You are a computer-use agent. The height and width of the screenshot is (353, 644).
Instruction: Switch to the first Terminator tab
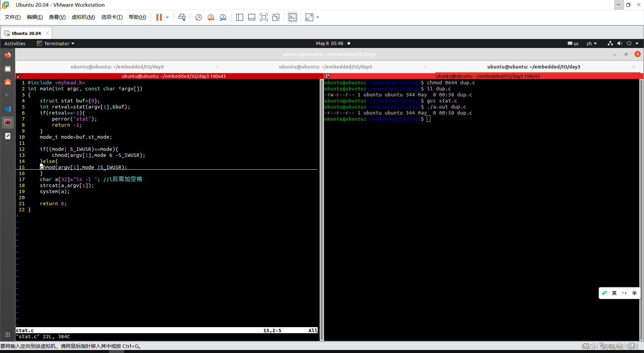tap(117, 67)
